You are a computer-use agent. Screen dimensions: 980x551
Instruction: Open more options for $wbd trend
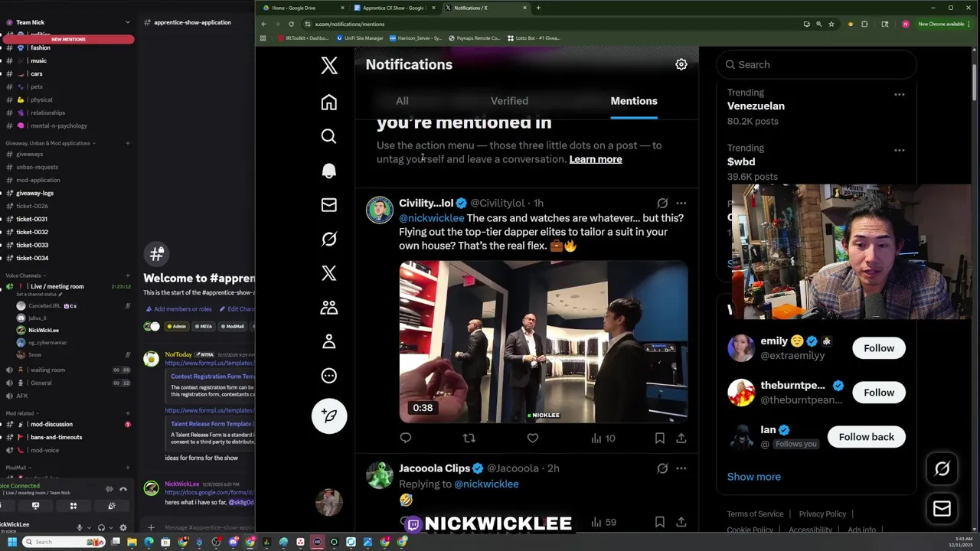click(x=900, y=150)
